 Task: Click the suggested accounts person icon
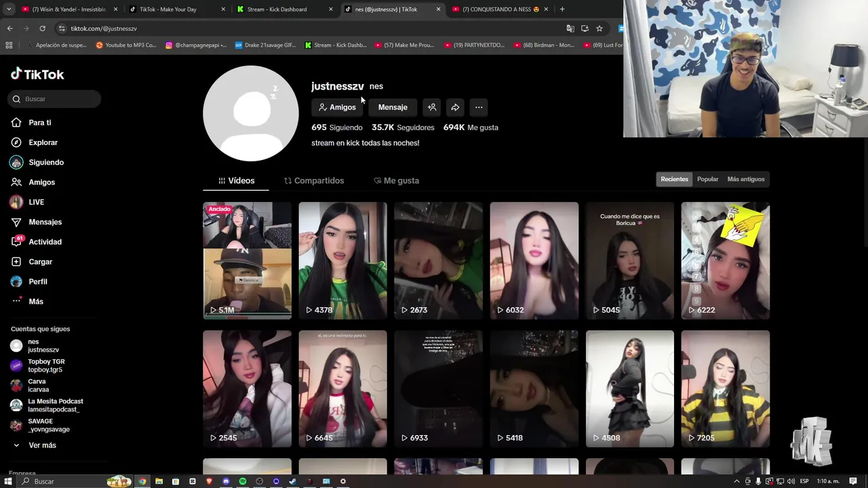point(431,107)
